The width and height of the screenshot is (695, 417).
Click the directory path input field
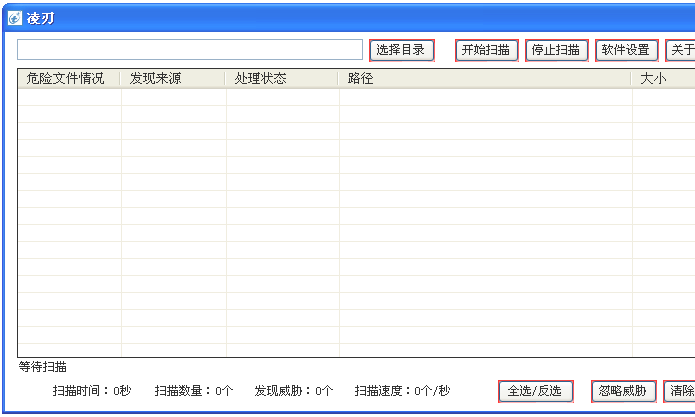pyautogui.click(x=190, y=50)
